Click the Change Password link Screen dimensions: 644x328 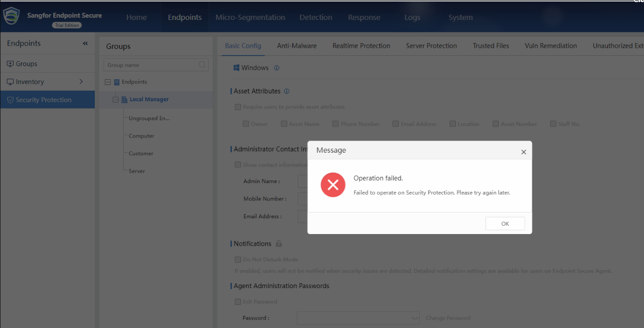pyautogui.click(x=447, y=318)
